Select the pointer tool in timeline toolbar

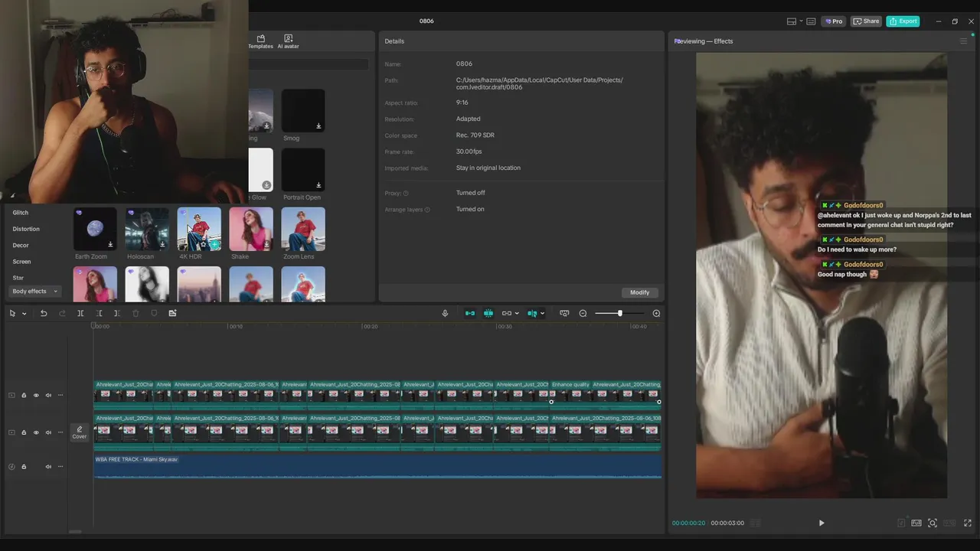click(12, 313)
